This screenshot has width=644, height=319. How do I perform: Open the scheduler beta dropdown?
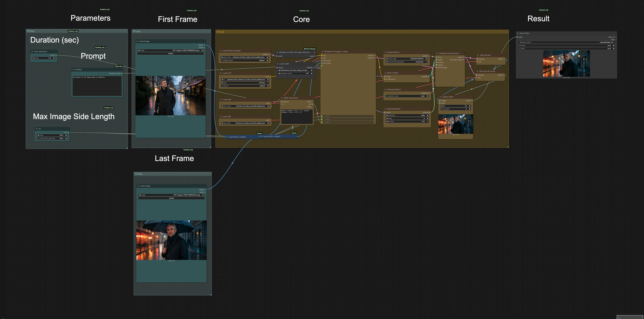coord(407,116)
